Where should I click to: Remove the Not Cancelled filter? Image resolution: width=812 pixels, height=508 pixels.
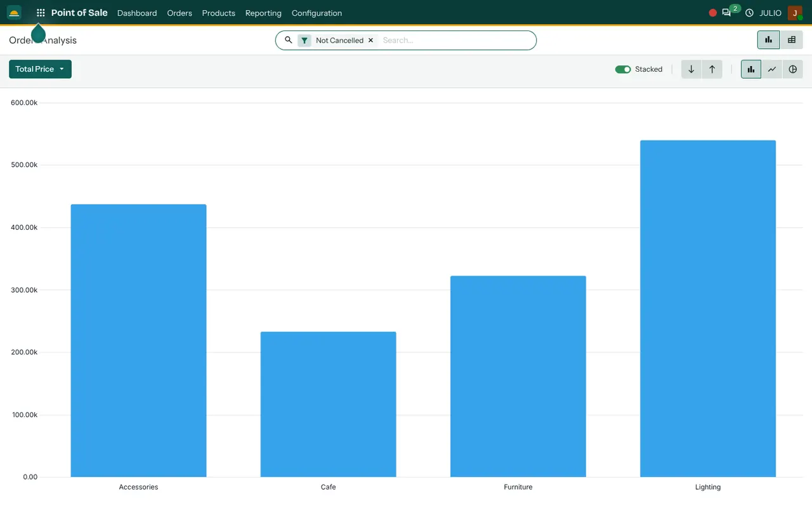(x=371, y=40)
